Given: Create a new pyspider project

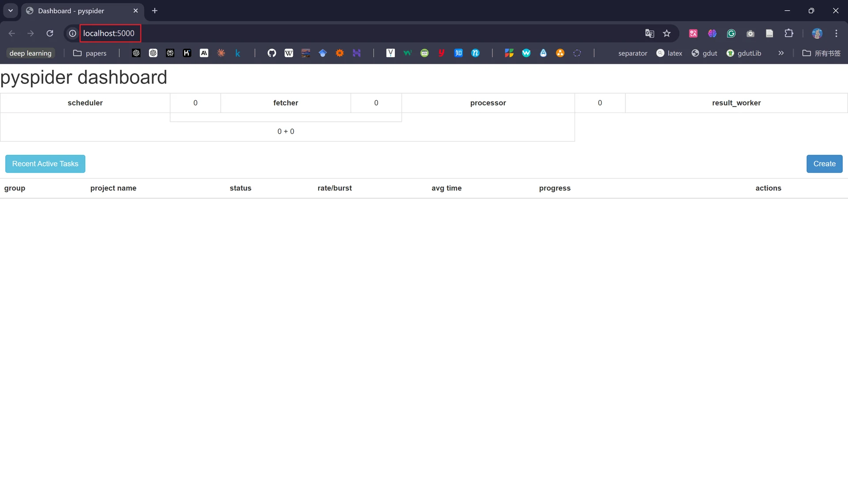Looking at the screenshot, I should click(824, 164).
